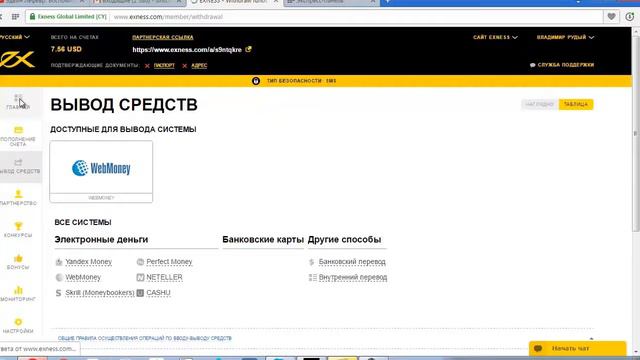Click the red X next to Паспорт

(147, 66)
